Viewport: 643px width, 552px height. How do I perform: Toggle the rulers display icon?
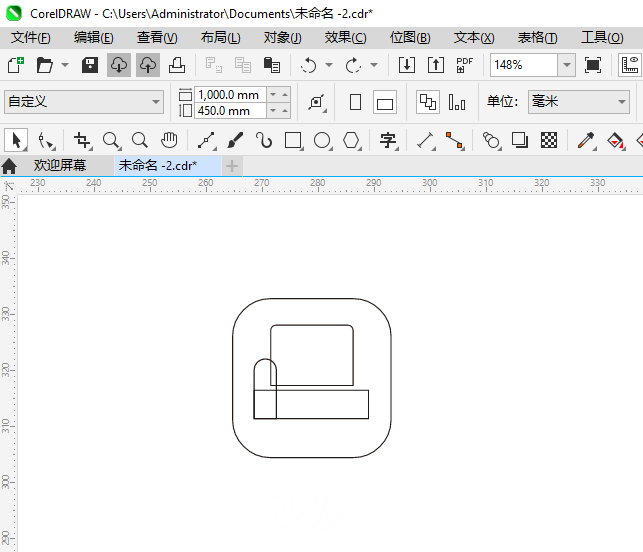point(630,65)
